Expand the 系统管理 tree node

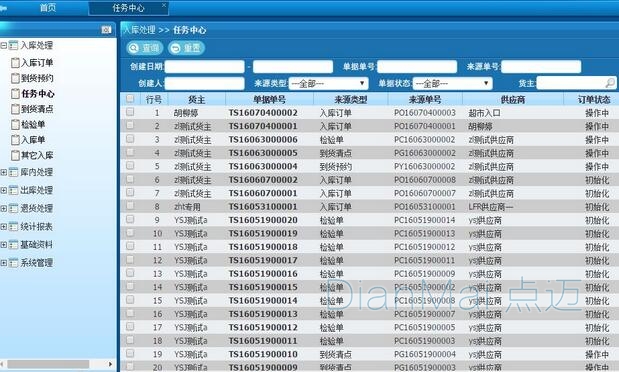4,263
